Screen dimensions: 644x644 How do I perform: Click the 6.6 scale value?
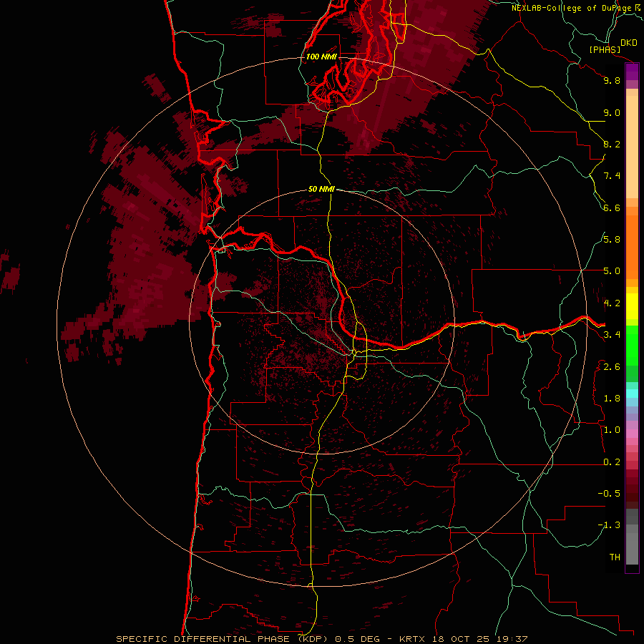click(x=612, y=208)
